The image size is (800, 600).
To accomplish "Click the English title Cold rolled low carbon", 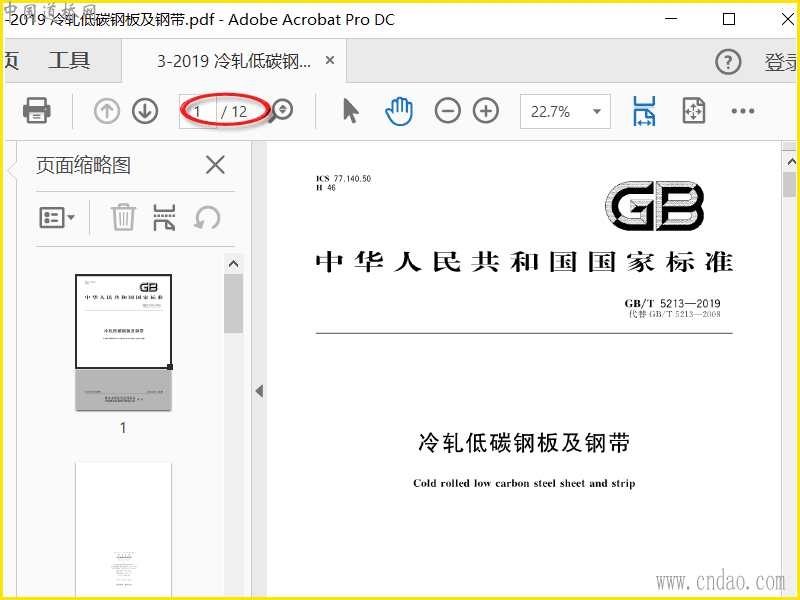I will 524,483.
